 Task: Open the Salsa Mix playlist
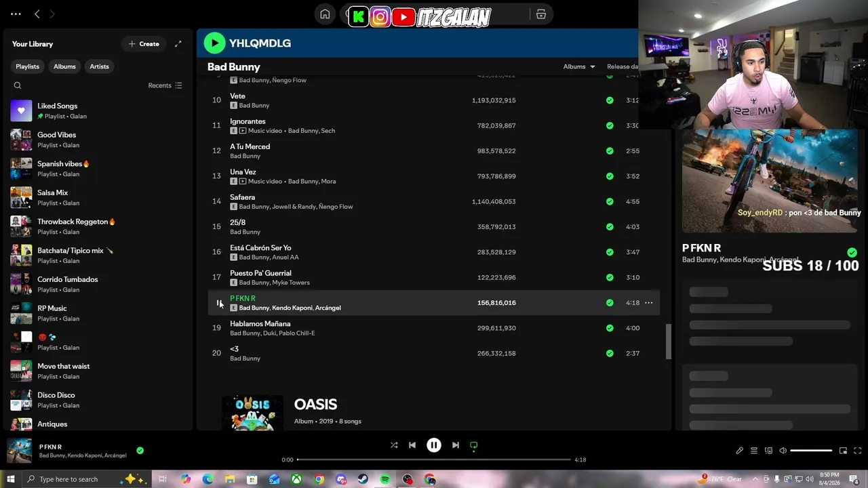point(98,197)
